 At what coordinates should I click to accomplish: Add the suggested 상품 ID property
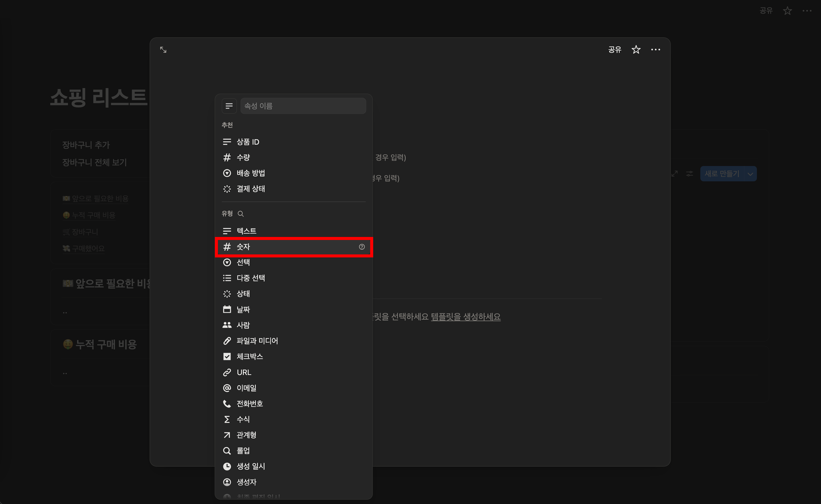tap(248, 142)
